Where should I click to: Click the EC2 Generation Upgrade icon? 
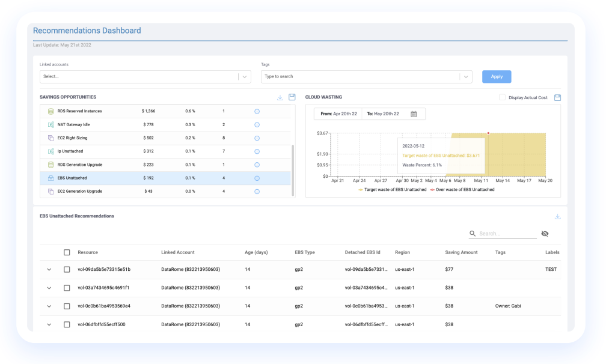[x=50, y=192]
